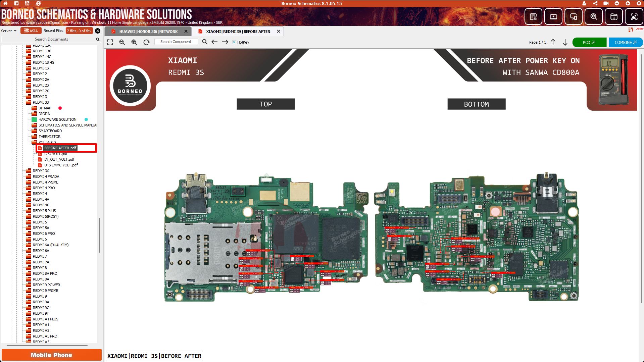Close the HUAWEI HONOR 30i NETWORK tab

[186, 31]
